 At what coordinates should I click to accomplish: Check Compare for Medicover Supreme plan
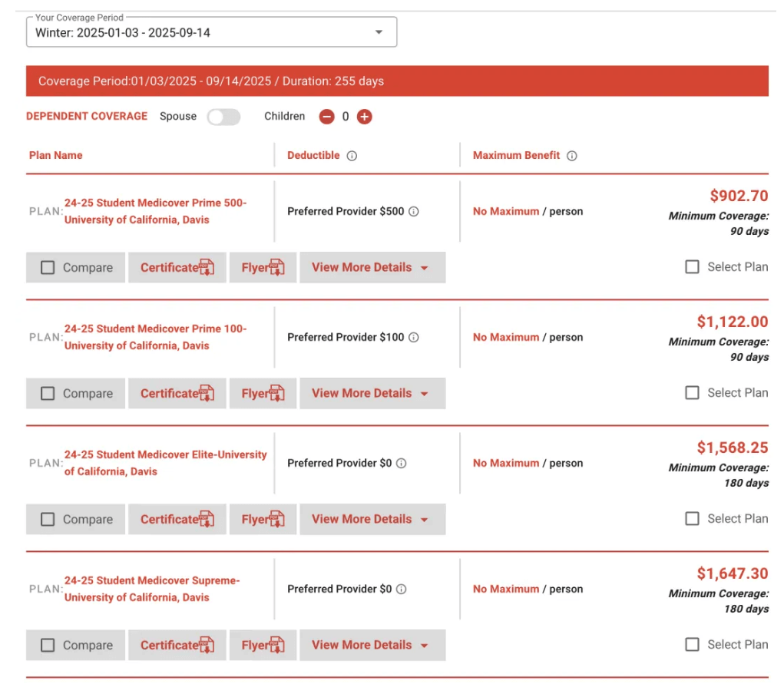tap(48, 646)
